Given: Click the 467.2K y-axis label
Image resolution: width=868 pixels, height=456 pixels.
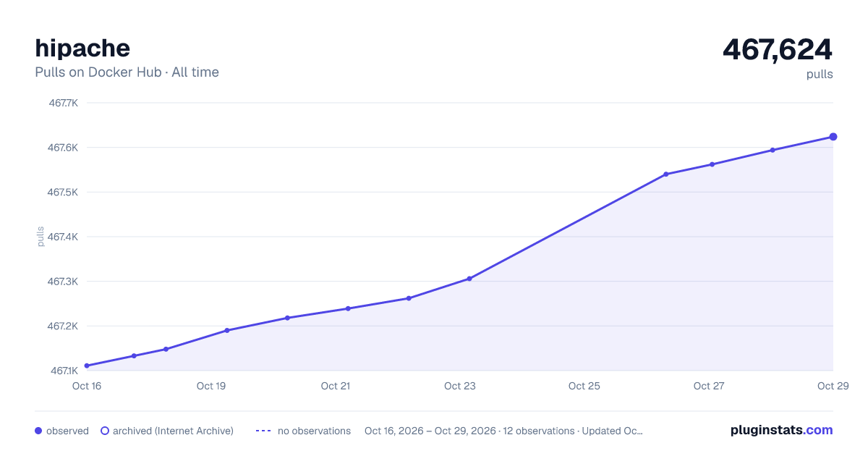Looking at the screenshot, I should (63, 326).
